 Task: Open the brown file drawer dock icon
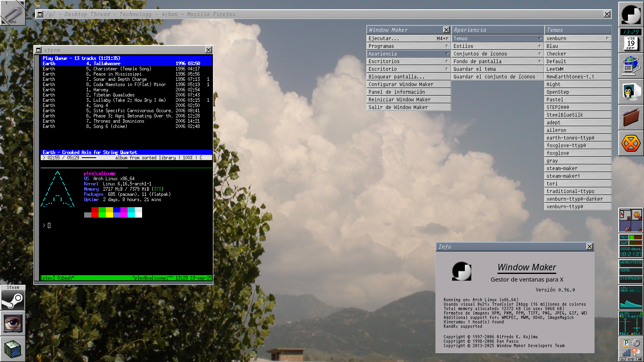tap(631, 117)
